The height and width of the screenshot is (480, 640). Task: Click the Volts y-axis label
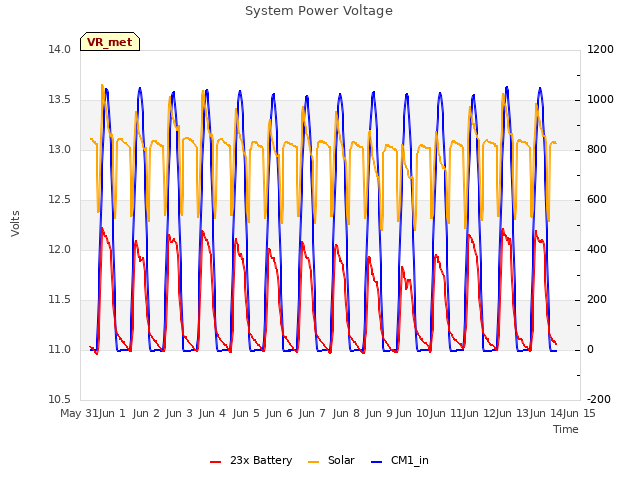click(x=16, y=223)
